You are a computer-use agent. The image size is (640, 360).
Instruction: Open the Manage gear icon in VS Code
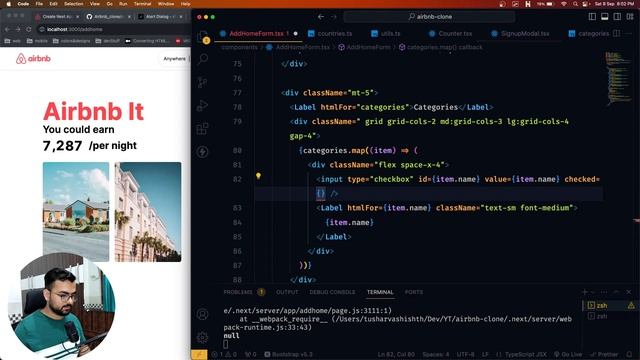tap(202, 337)
